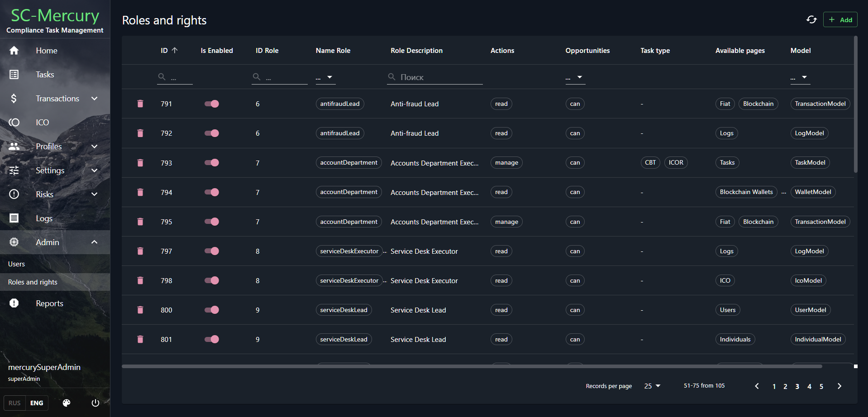
Task: Click ID column sort arrow
Action: coord(175,51)
